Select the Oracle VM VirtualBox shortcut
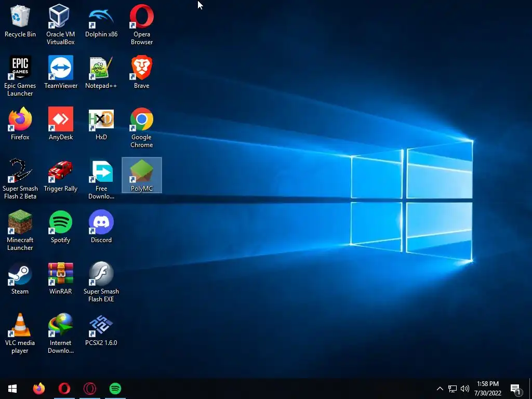 60,25
